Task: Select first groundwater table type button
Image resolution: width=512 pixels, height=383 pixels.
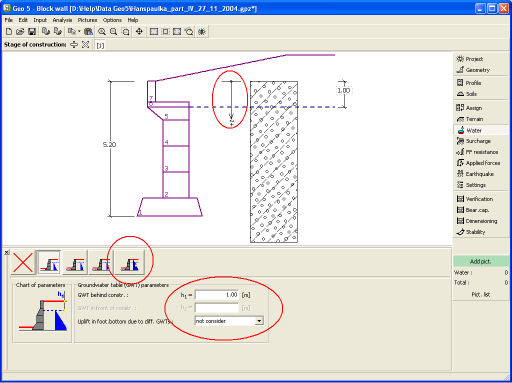Action: (49, 262)
